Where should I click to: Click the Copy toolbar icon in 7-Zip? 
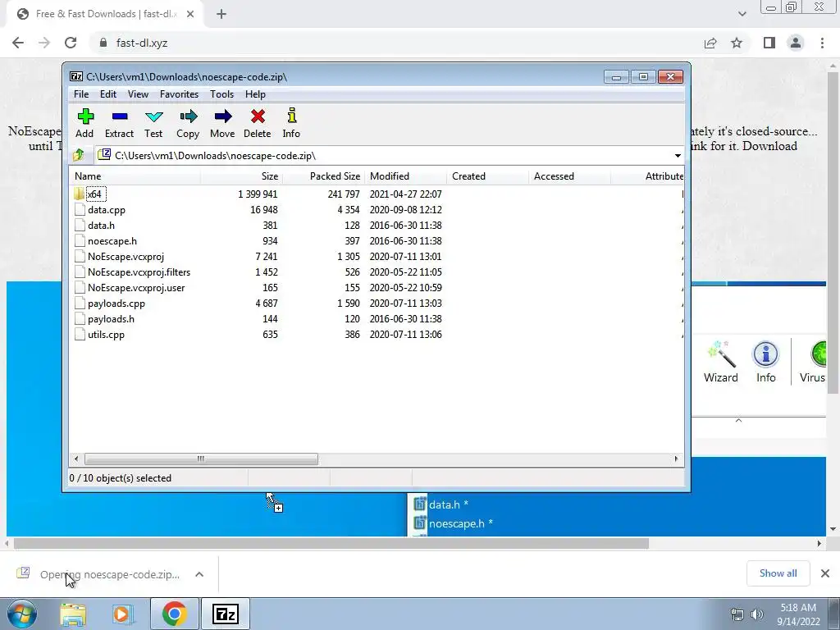[188, 116]
